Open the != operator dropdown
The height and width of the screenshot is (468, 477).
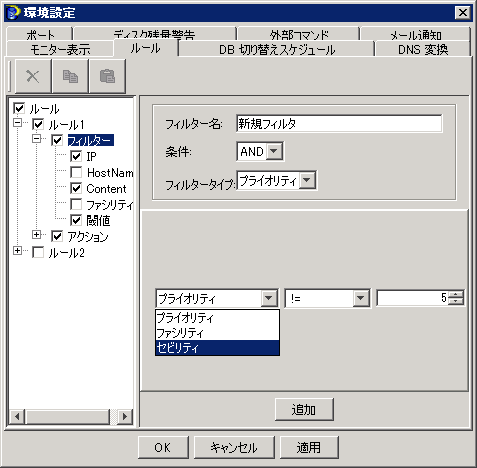tap(361, 298)
